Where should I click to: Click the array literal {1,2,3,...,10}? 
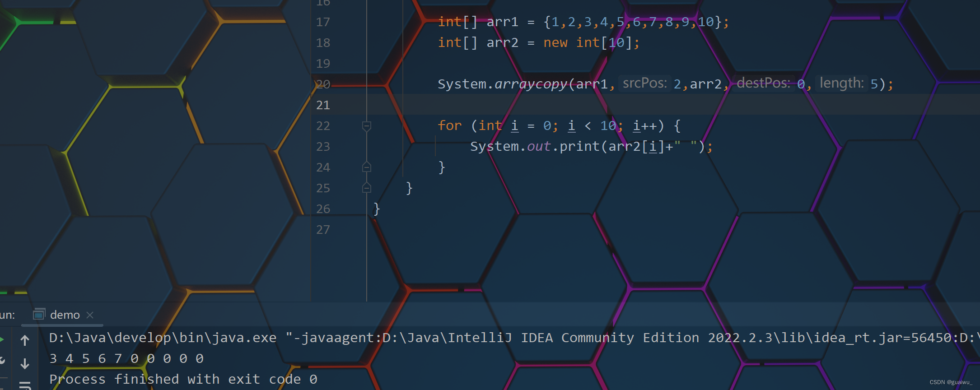632,22
